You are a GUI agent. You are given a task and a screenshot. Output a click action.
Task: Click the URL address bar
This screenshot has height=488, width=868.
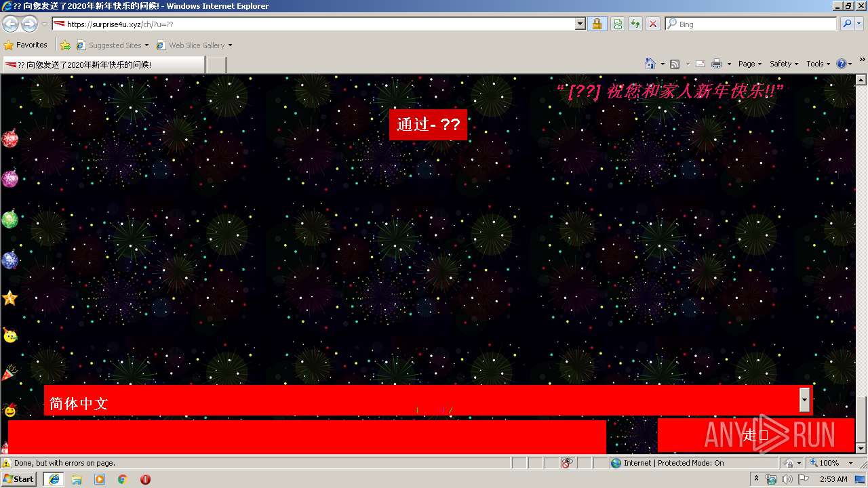coord(313,24)
